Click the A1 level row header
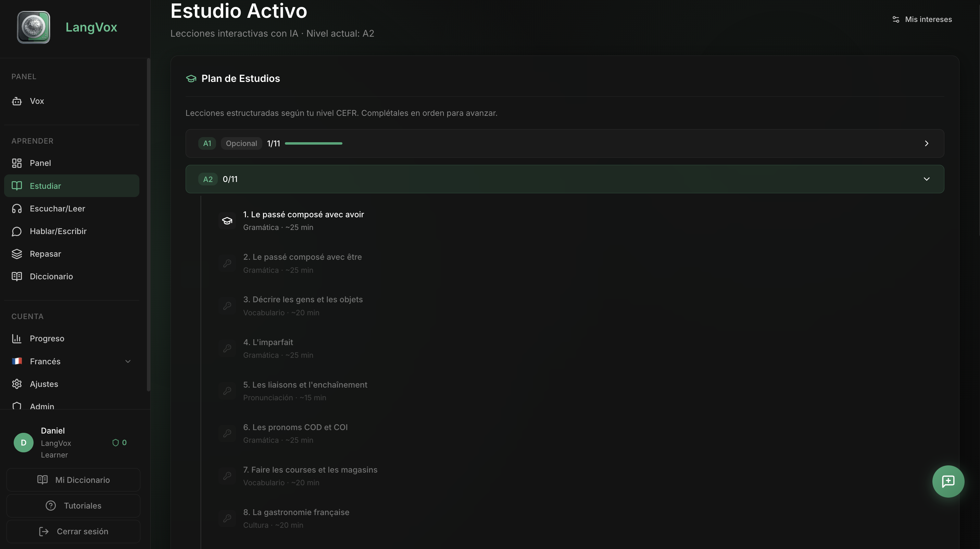This screenshot has width=980, height=549. click(565, 144)
